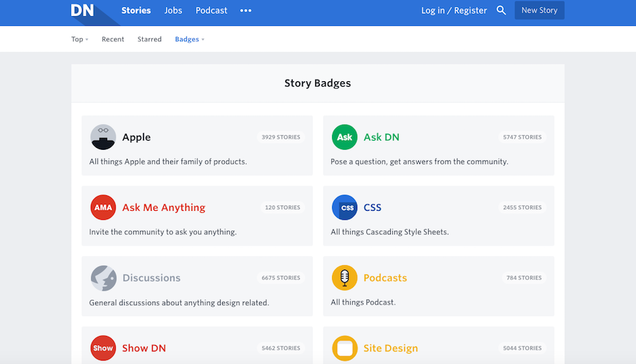
Task: Open the Ask Me Anything title
Action: pos(164,207)
